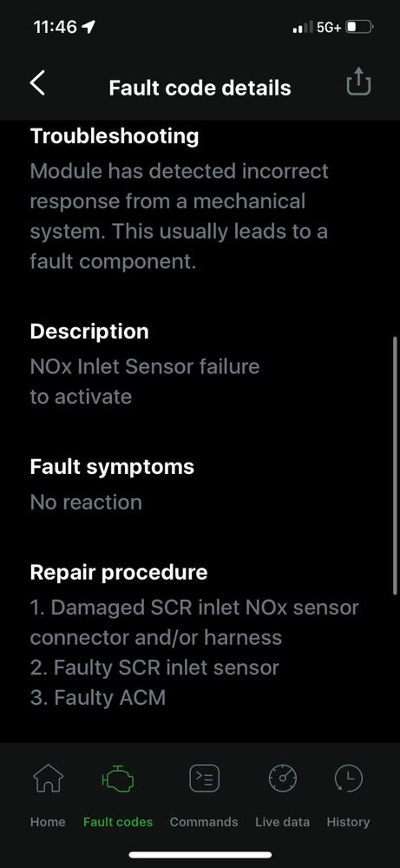Tap the Home house icon
Viewport: 400px width, 868px height.
48,778
